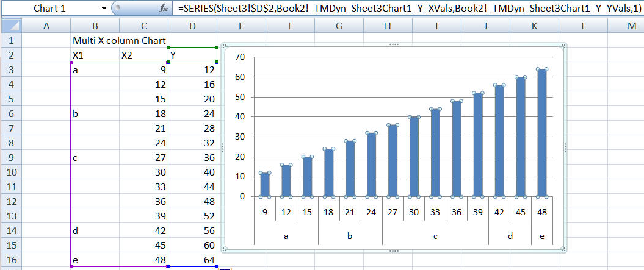Open the Name Box dropdown arrow
644x270 pixels.
(103, 9)
